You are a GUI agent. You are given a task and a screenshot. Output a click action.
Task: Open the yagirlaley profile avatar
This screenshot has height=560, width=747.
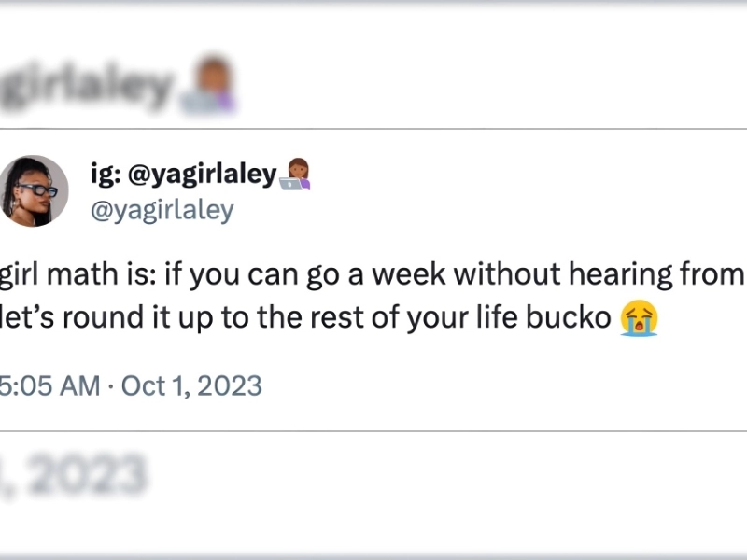[x=34, y=190]
